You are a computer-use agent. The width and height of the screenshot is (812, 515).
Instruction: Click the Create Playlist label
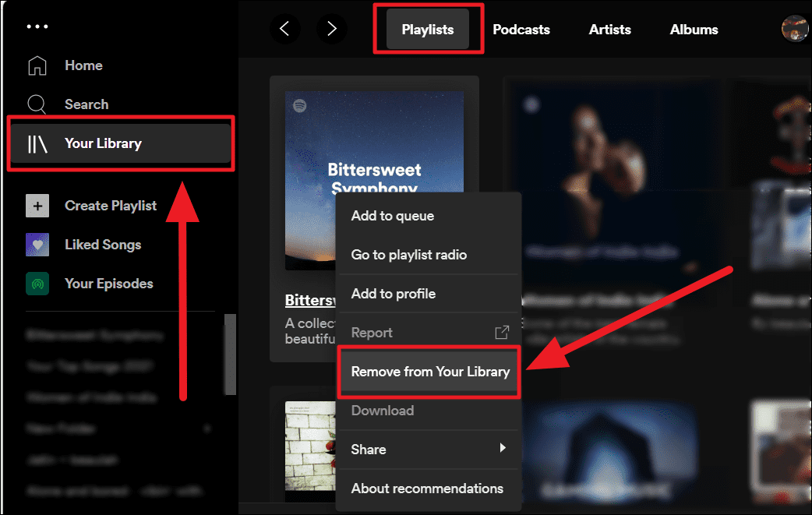point(111,206)
